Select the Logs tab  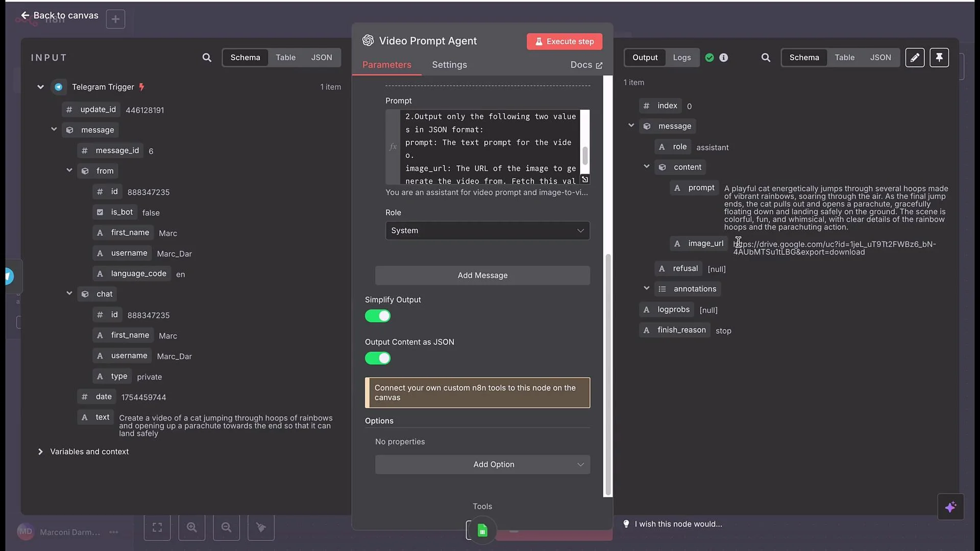point(681,58)
